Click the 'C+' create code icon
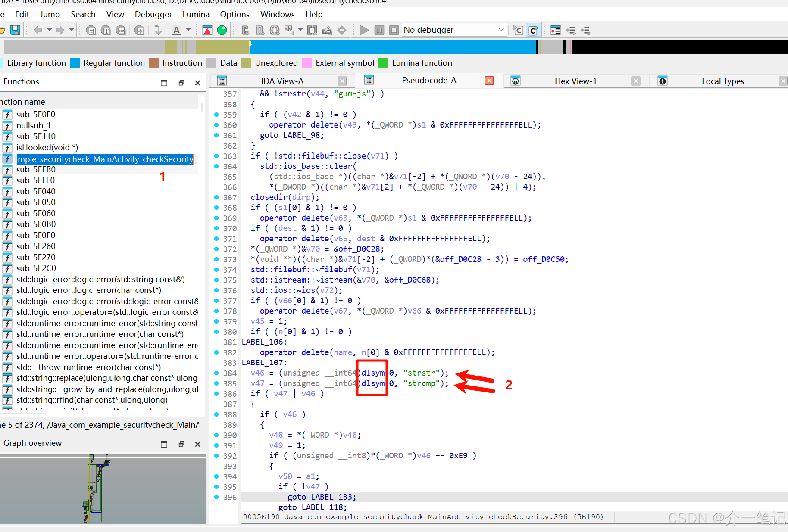 click(245, 30)
